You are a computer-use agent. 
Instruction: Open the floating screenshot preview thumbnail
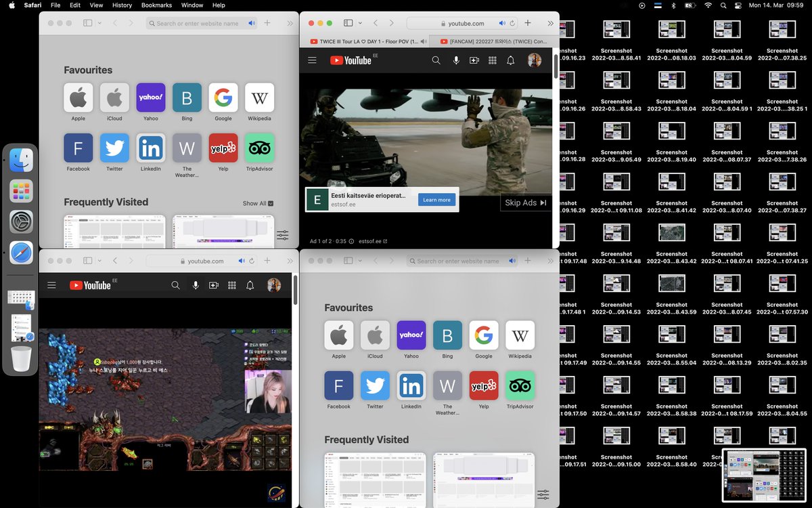click(x=764, y=475)
